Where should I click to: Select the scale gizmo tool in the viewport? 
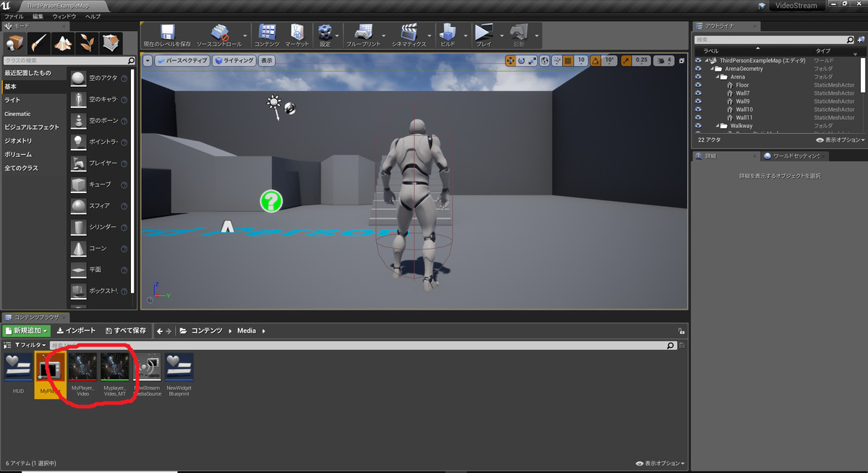(532, 61)
